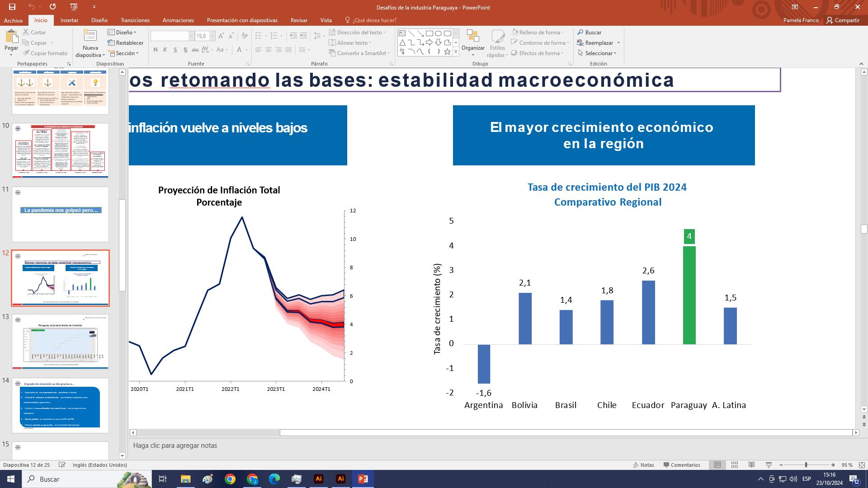Expand the Diseño layout dropdown
868x488 pixels.
click(122, 33)
